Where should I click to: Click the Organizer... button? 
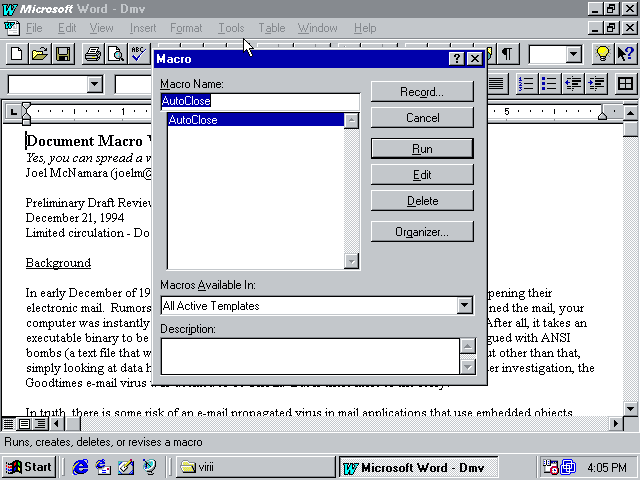pos(422,232)
